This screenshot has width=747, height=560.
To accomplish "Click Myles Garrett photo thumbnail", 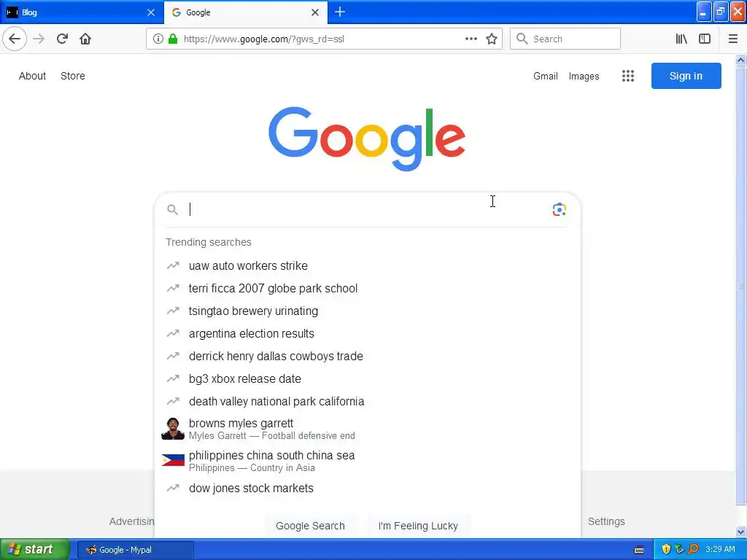I will click(173, 429).
